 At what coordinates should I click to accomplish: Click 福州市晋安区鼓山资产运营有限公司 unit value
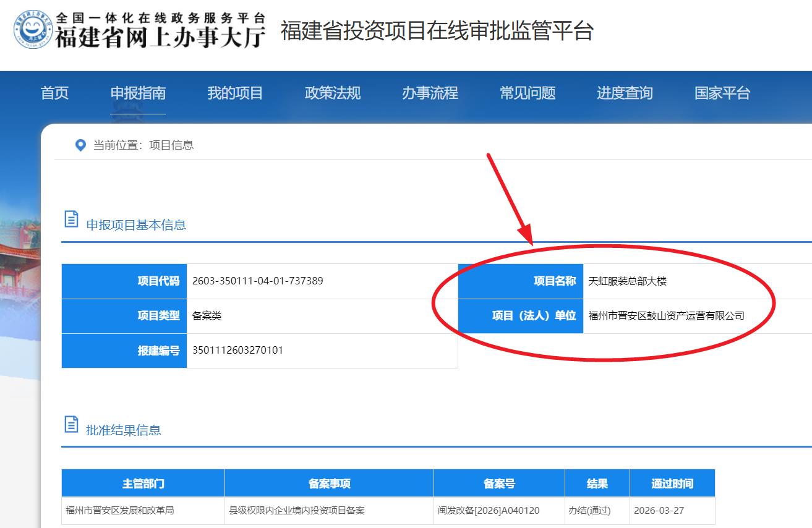coord(666,316)
